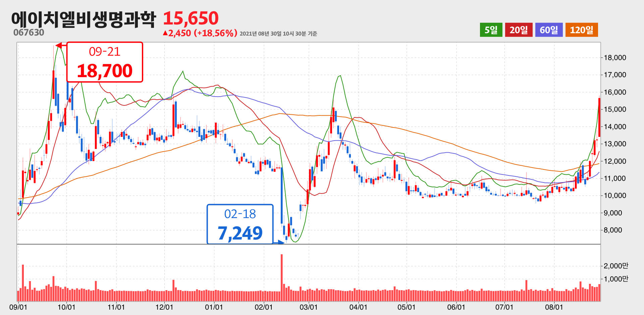Click the 14,000 price axis label

(615, 126)
